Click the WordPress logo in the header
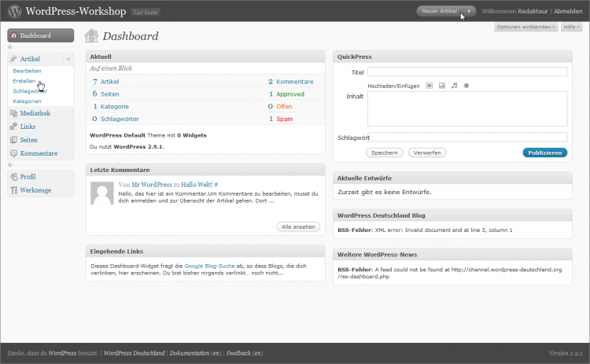This screenshot has width=590, height=364. (15, 11)
